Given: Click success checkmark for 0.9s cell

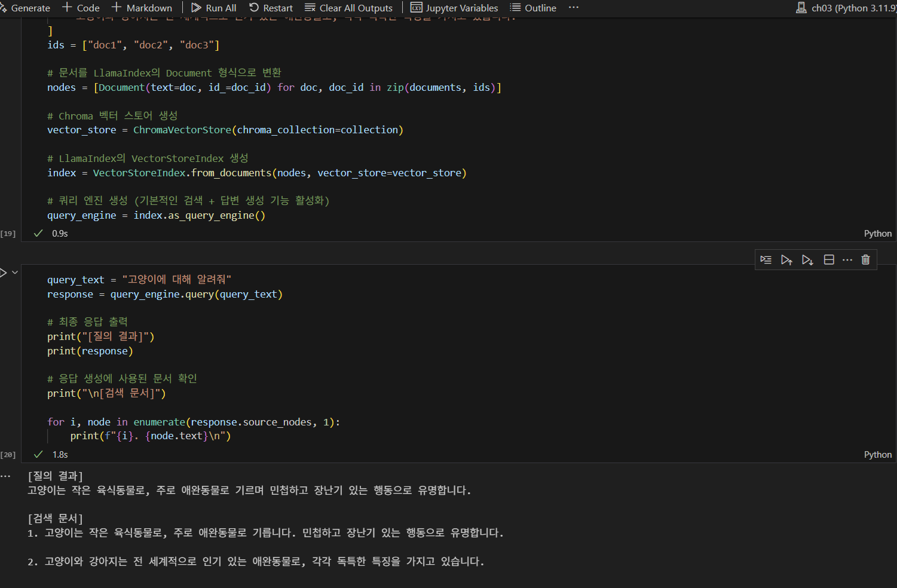Looking at the screenshot, I should click(x=38, y=233).
